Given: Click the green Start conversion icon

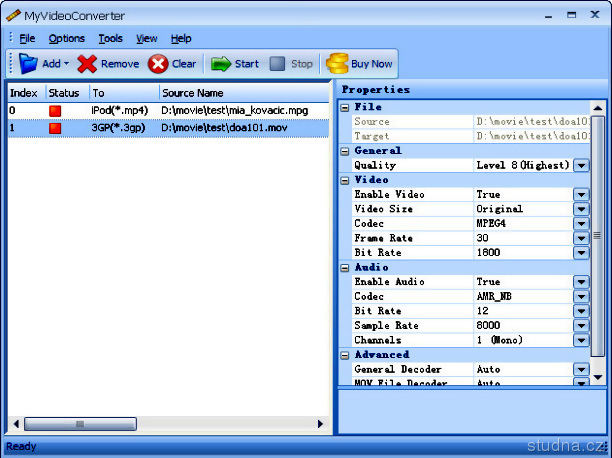Looking at the screenshot, I should (x=221, y=64).
